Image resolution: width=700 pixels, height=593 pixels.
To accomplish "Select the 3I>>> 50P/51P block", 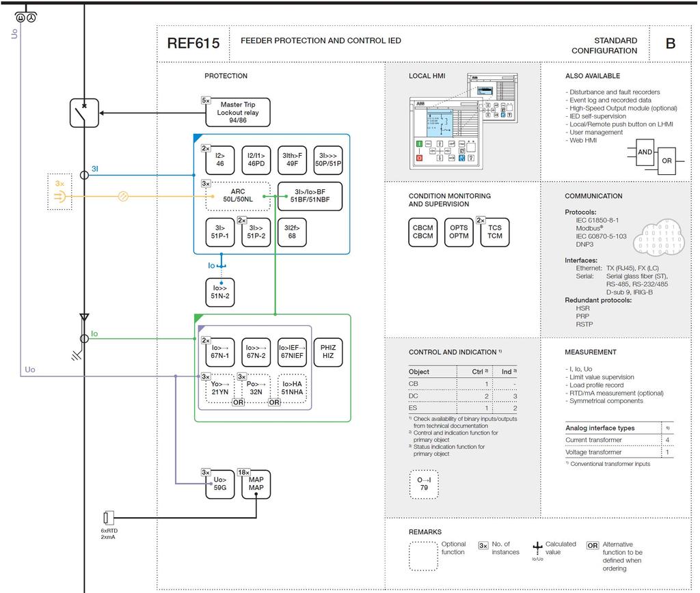I will tap(328, 160).
